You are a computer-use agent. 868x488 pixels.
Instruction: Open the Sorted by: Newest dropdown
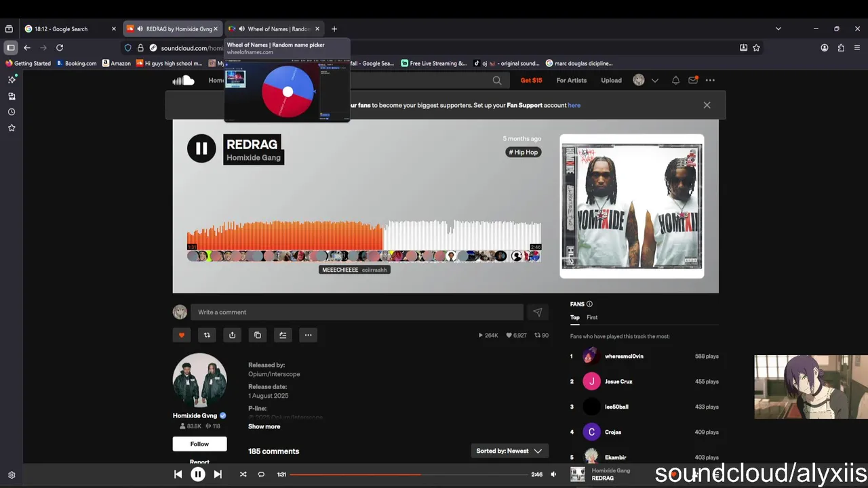point(509,451)
